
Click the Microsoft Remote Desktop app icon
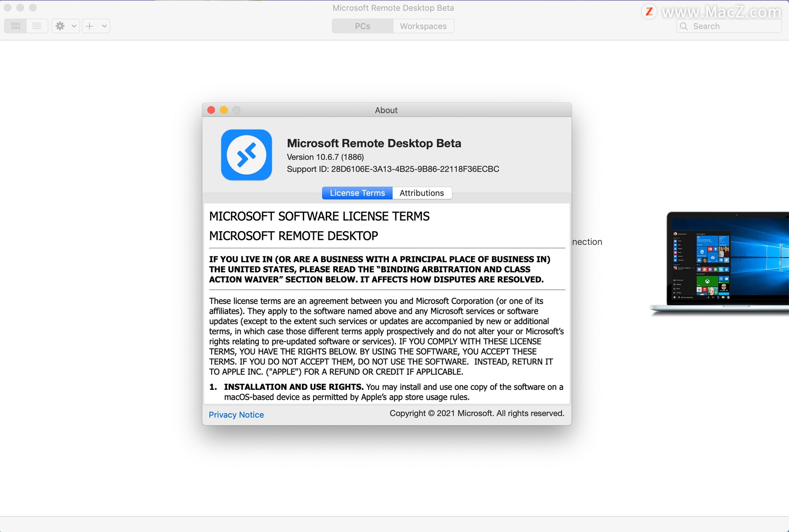247,155
